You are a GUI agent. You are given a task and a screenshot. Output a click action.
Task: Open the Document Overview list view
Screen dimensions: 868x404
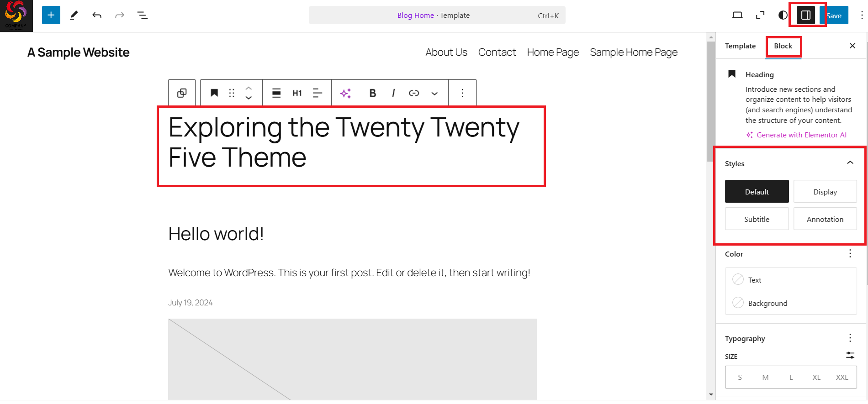[x=143, y=16]
